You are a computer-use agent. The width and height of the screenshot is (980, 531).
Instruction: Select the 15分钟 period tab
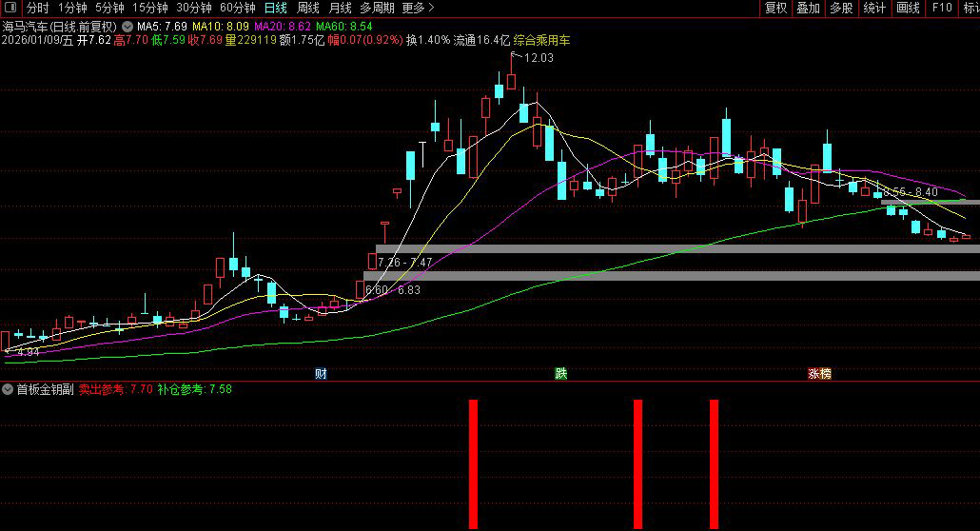click(x=150, y=9)
